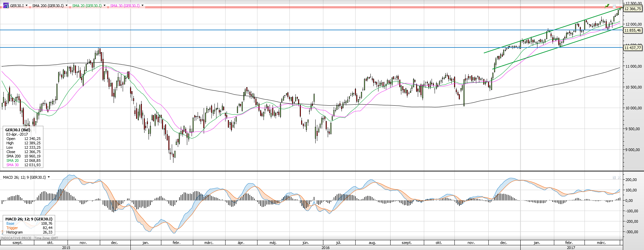Click the High value 12 389,25 in data box
The height and width of the screenshot is (250, 644).
[x=32, y=143]
